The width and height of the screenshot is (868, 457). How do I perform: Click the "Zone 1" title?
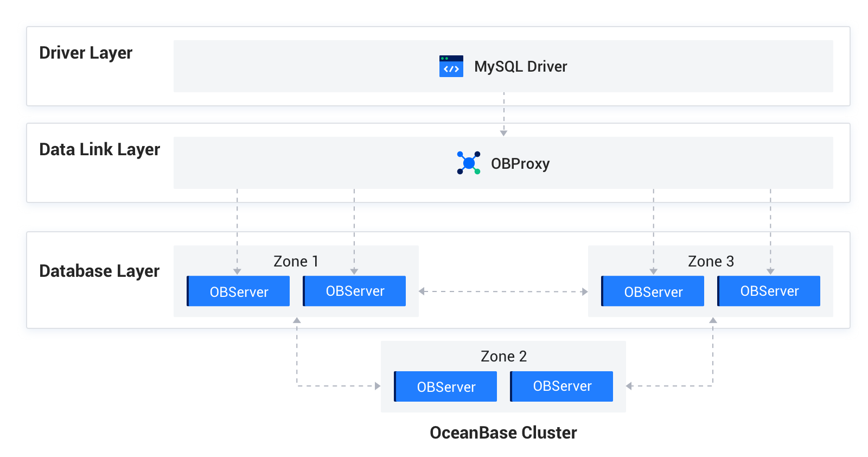(x=296, y=261)
